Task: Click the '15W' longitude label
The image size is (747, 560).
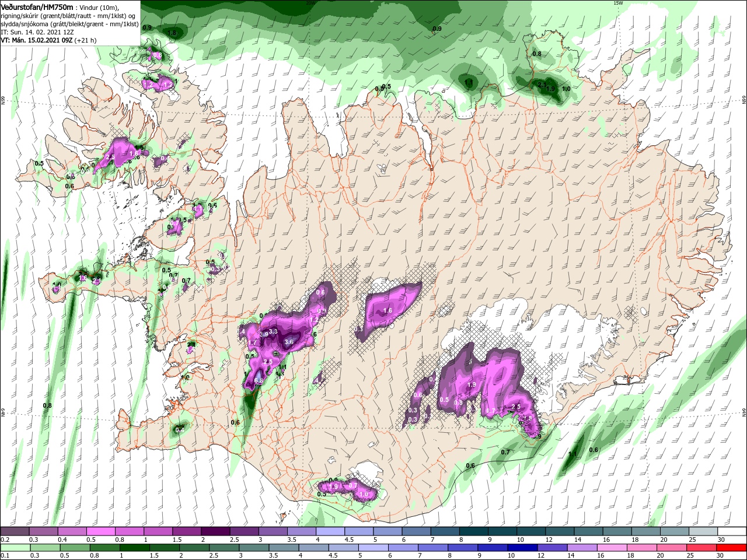Action: point(618,3)
